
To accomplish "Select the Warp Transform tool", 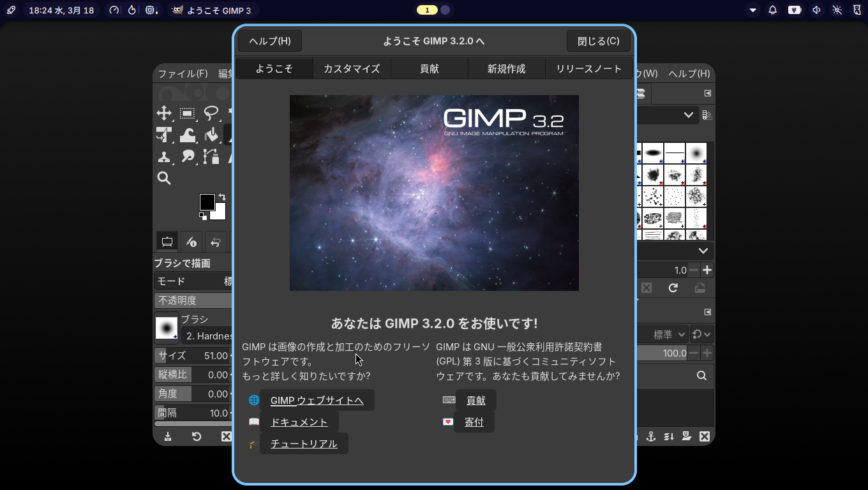I will click(x=188, y=135).
